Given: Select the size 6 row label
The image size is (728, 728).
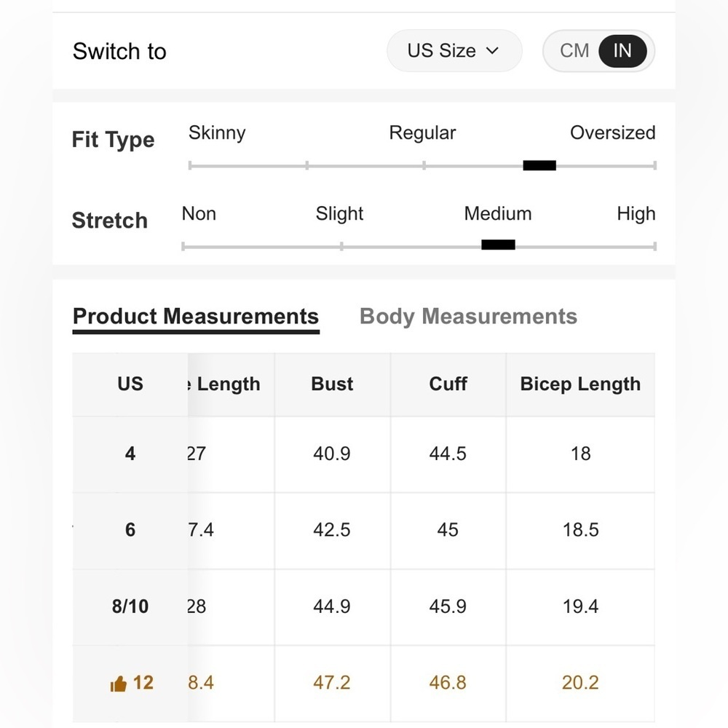Looking at the screenshot, I should 130,530.
